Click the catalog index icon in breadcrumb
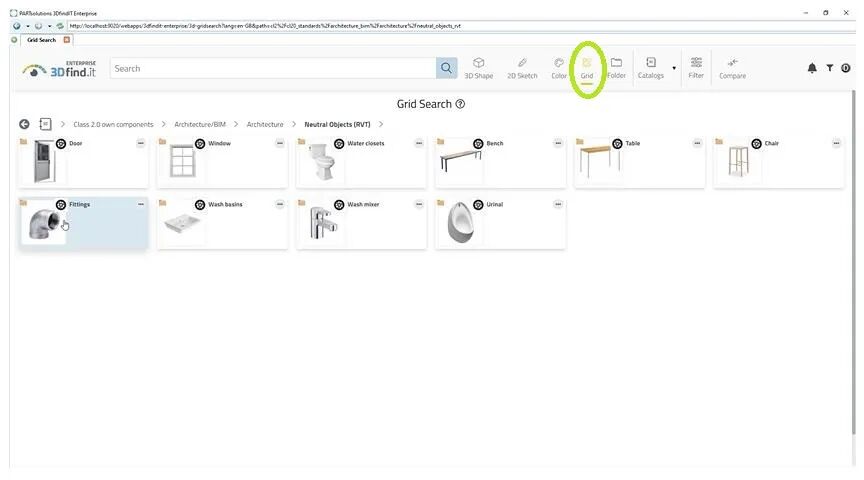The height and width of the screenshot is (480, 864). coord(45,124)
